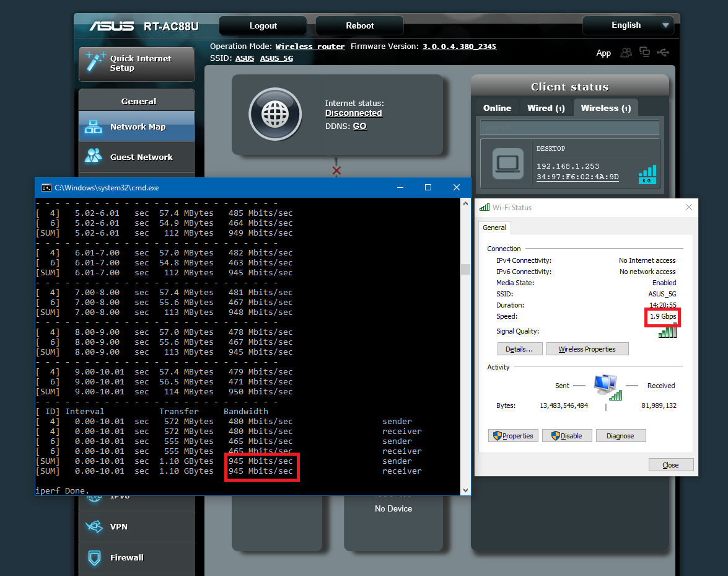Open the Guest Network page

(137, 157)
